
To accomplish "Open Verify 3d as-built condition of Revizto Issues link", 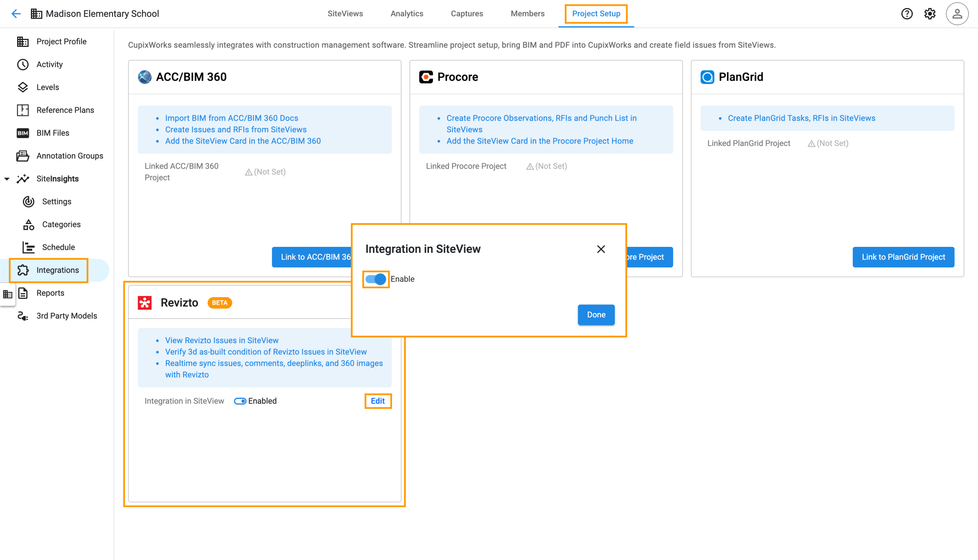I will (266, 352).
